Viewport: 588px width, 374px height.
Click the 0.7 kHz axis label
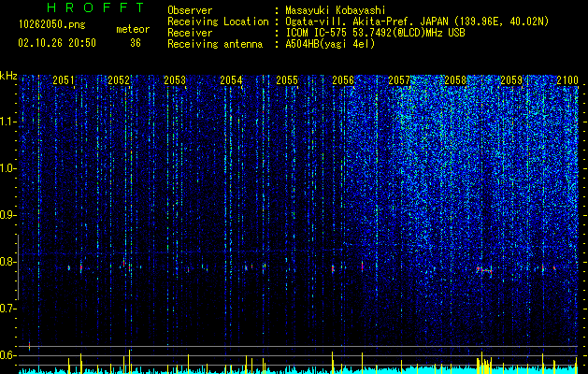(x=7, y=309)
